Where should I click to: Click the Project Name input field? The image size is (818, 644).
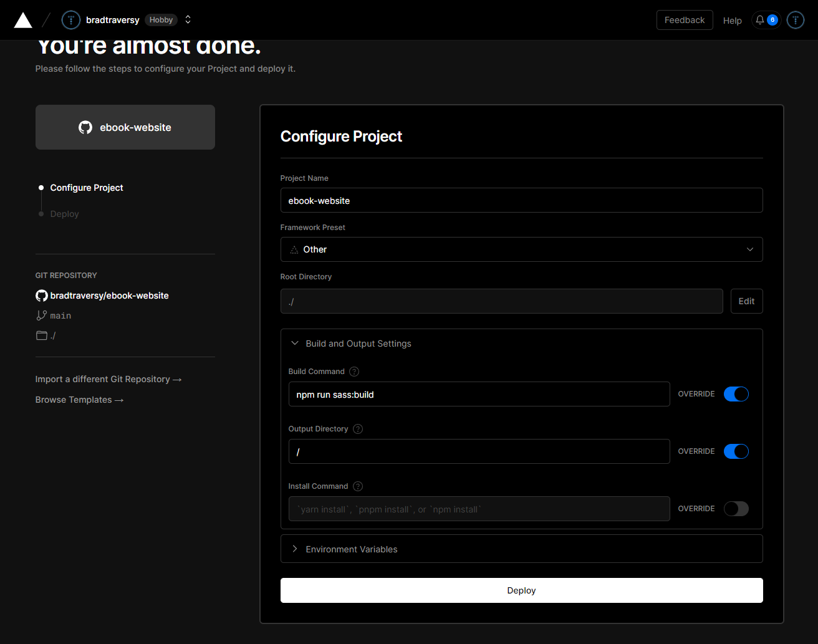point(521,201)
